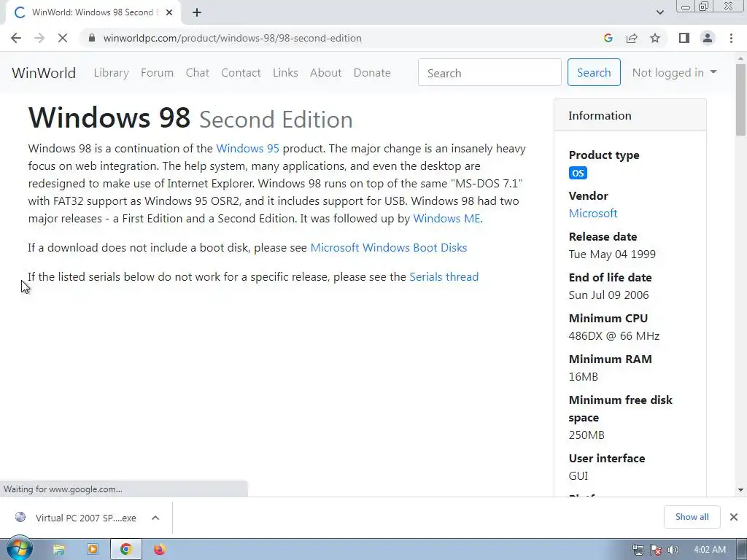This screenshot has width=747, height=560.
Task: Click the Sun Jul 09 2006 date
Action: [609, 295]
